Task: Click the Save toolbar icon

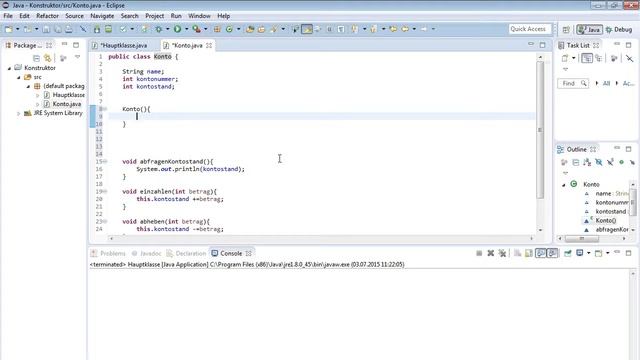Action: (46, 29)
